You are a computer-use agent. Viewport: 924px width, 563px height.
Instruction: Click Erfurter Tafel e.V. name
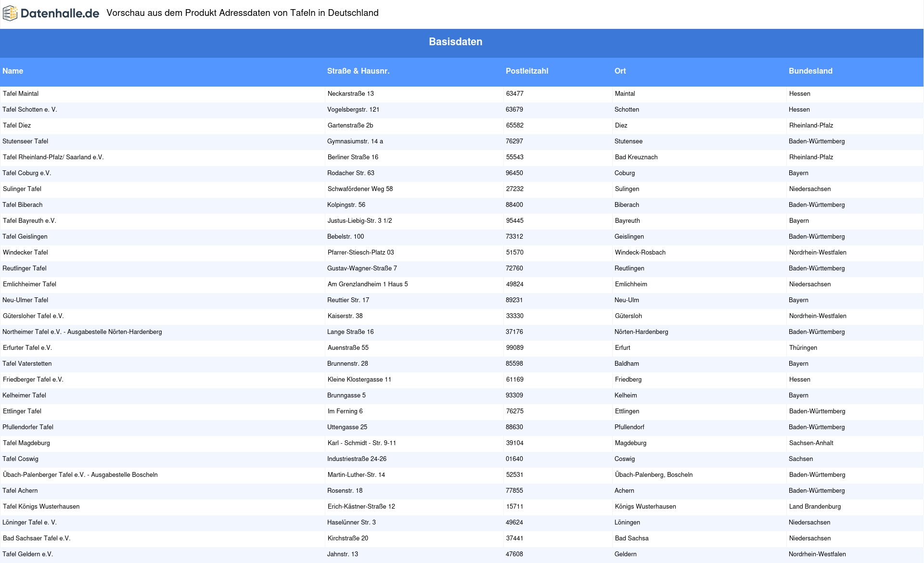coord(27,348)
